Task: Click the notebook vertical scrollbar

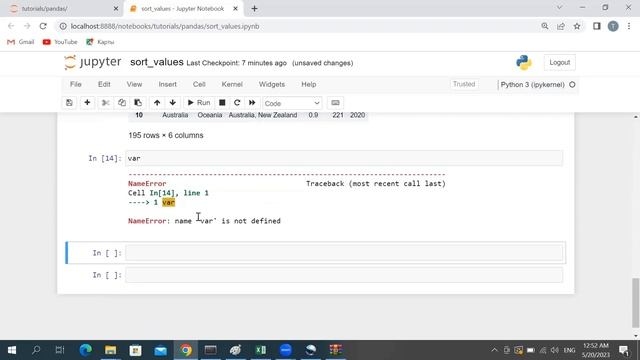Action: coord(636,302)
